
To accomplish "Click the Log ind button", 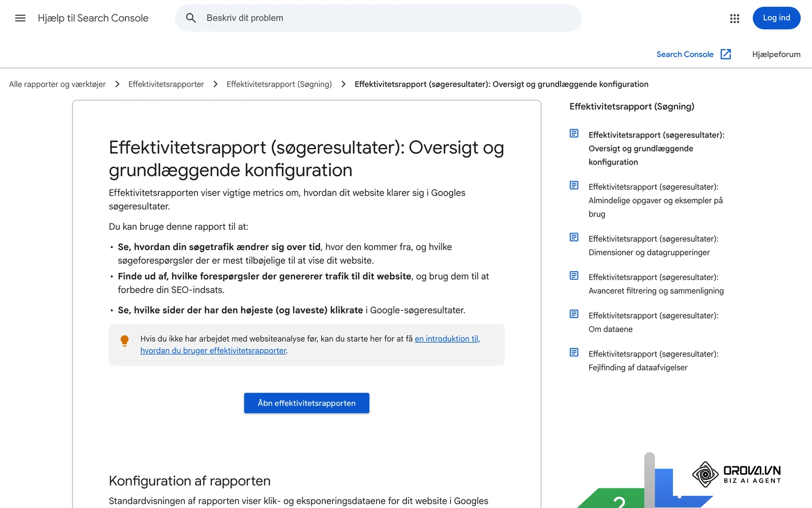I will tap(776, 18).
